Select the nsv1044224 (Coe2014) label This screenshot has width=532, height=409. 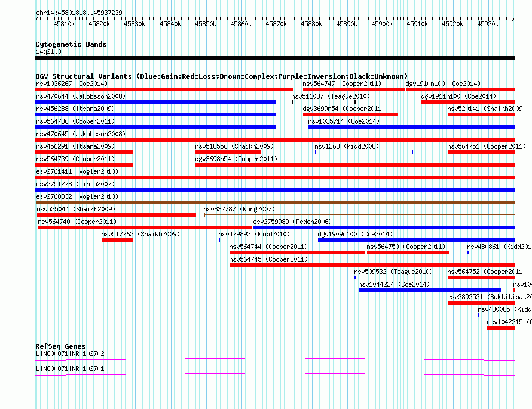[x=394, y=284]
